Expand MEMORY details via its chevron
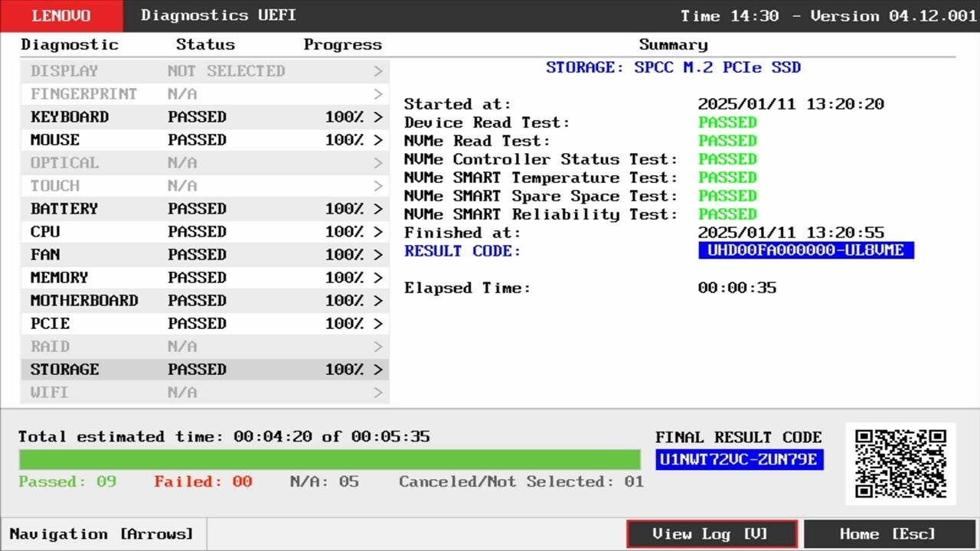The image size is (980, 551). [x=378, y=278]
